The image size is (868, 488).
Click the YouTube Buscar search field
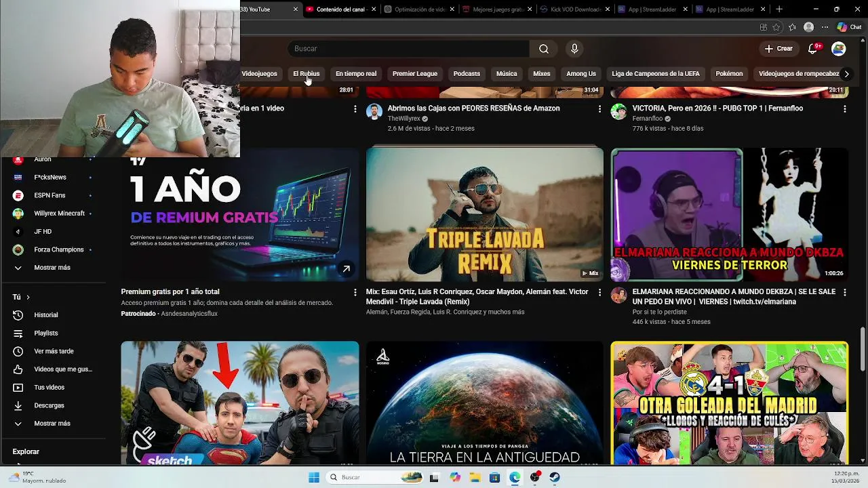click(x=408, y=49)
